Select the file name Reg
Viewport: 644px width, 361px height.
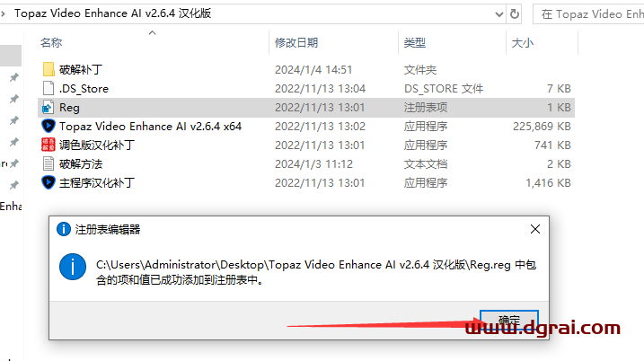click(x=69, y=108)
